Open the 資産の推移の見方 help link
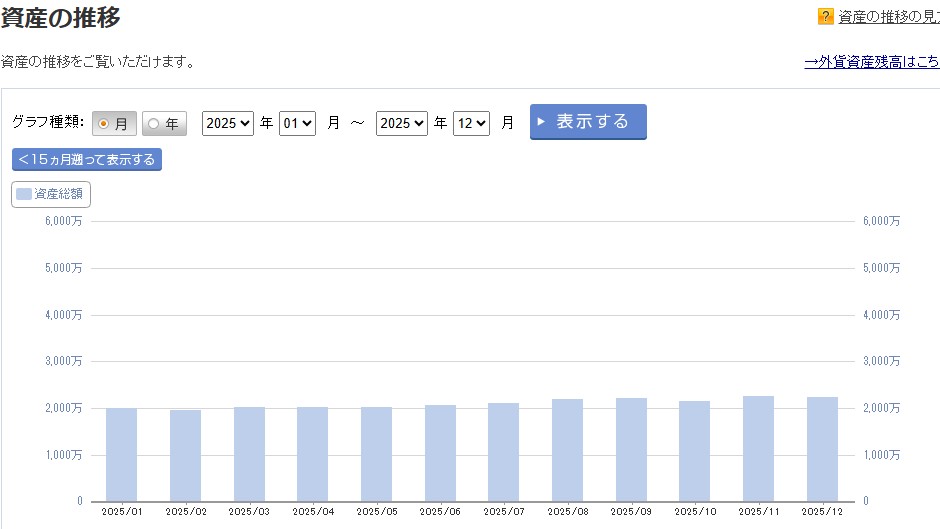This screenshot has height=529, width=940. [888, 16]
